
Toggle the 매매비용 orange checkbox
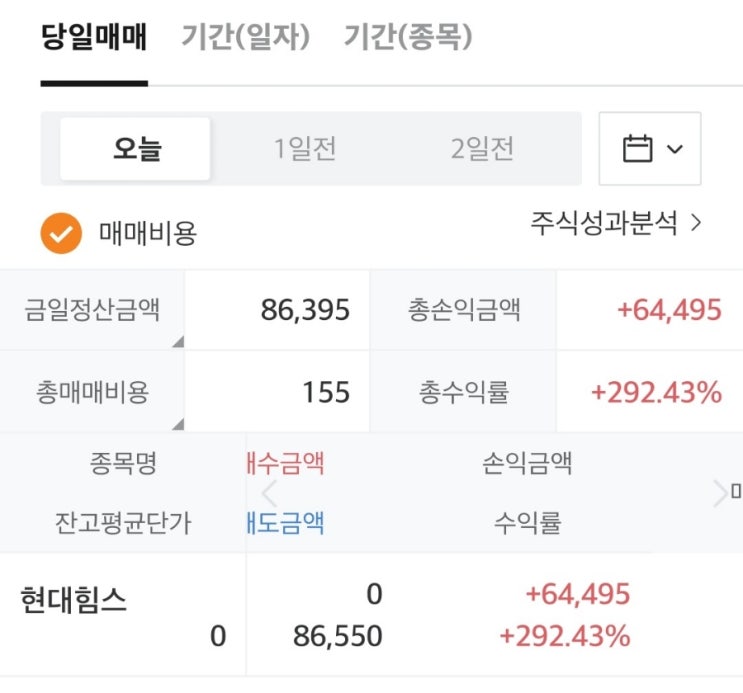pyautogui.click(x=60, y=233)
